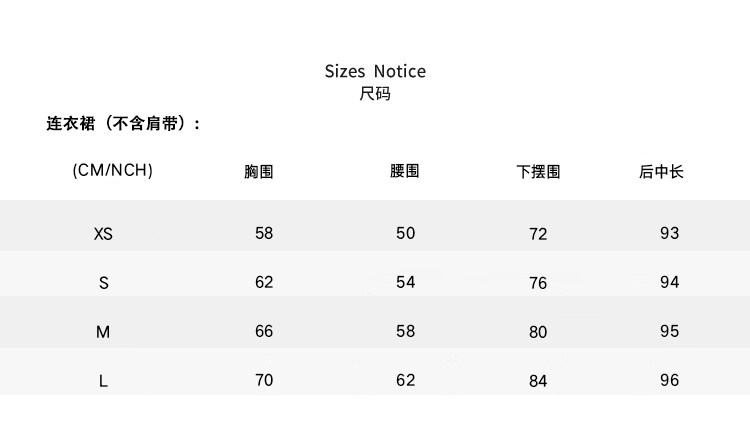Select the XS waist value 50

click(405, 233)
